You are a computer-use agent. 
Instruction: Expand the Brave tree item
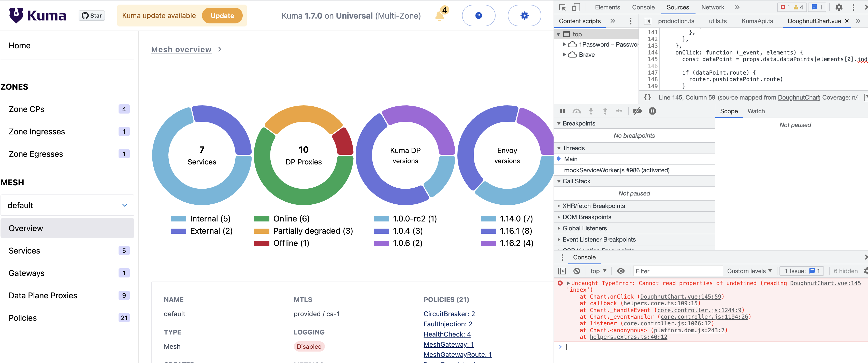[x=565, y=54]
